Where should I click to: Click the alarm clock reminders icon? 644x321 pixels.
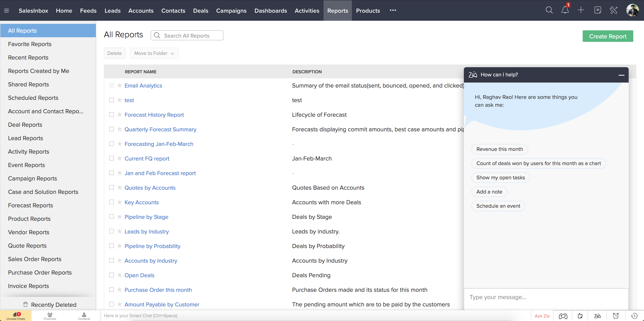pyautogui.click(x=616, y=316)
